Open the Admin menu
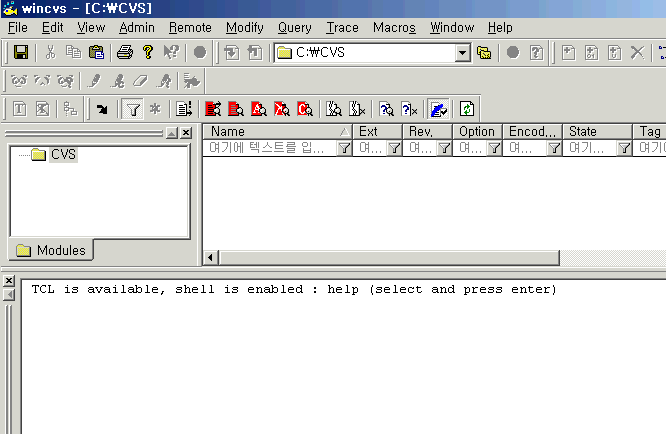666x434 pixels. point(136,28)
